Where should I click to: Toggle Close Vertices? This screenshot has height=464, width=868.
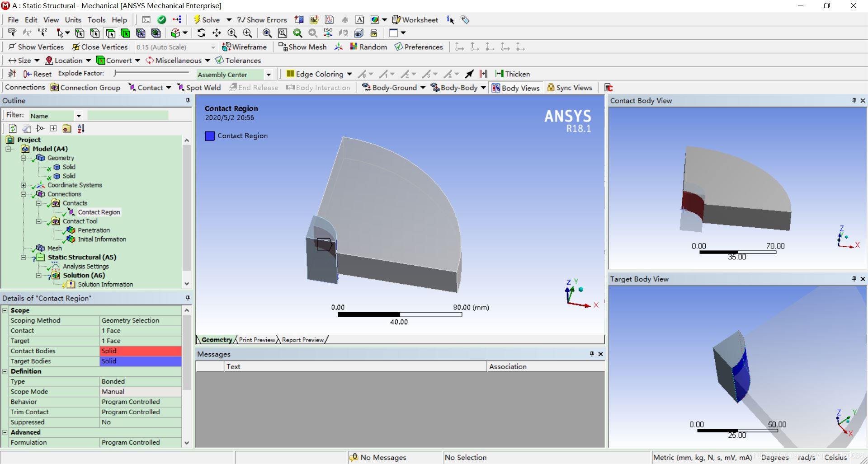[100, 47]
